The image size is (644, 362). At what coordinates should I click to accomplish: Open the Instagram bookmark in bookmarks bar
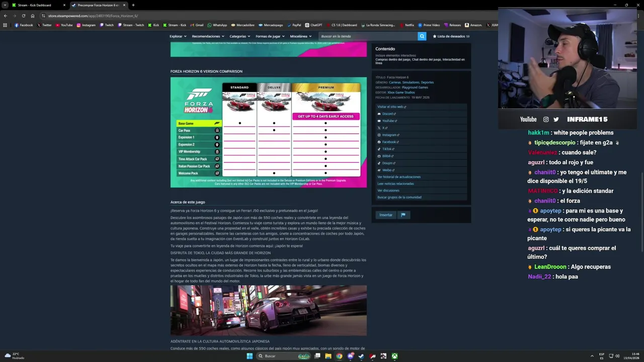86,25
